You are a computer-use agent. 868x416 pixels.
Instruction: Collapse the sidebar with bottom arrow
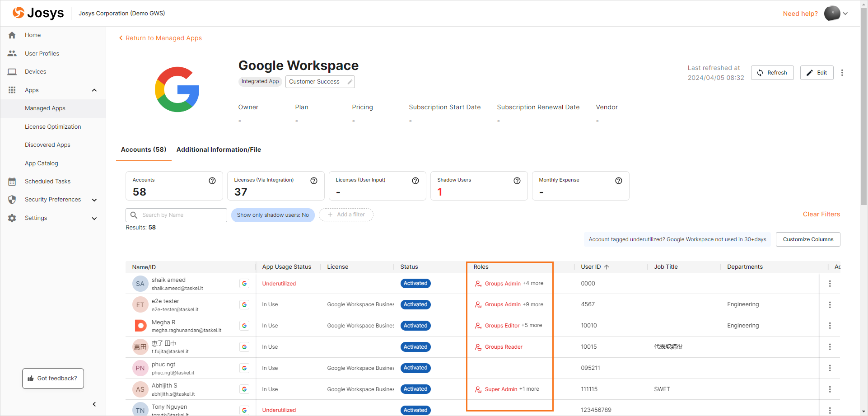[x=94, y=404]
